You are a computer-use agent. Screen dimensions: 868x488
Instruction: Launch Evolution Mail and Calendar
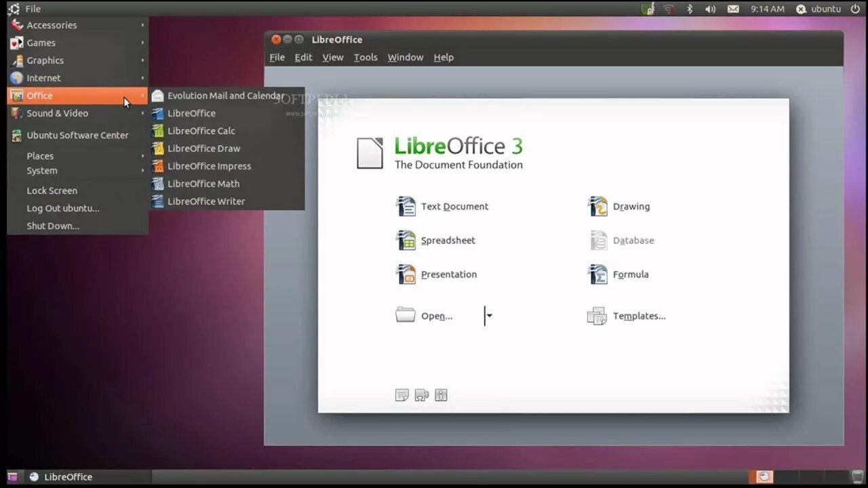coord(226,96)
